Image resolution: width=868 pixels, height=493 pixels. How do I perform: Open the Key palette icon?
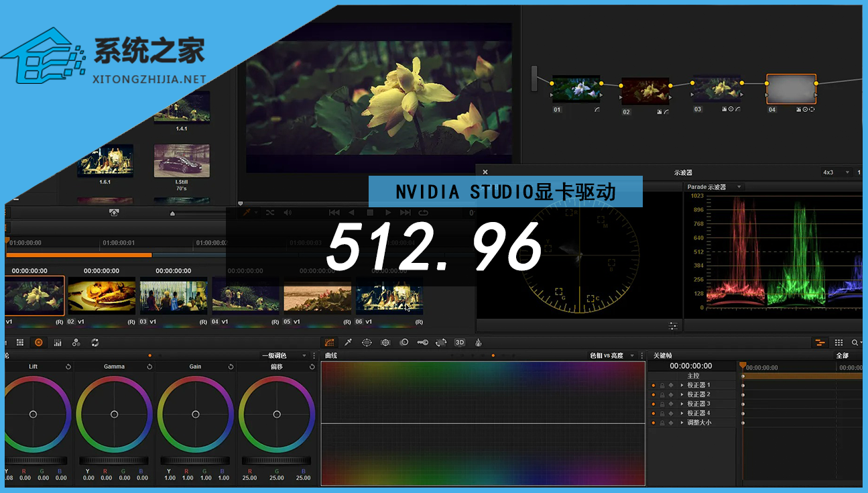422,342
